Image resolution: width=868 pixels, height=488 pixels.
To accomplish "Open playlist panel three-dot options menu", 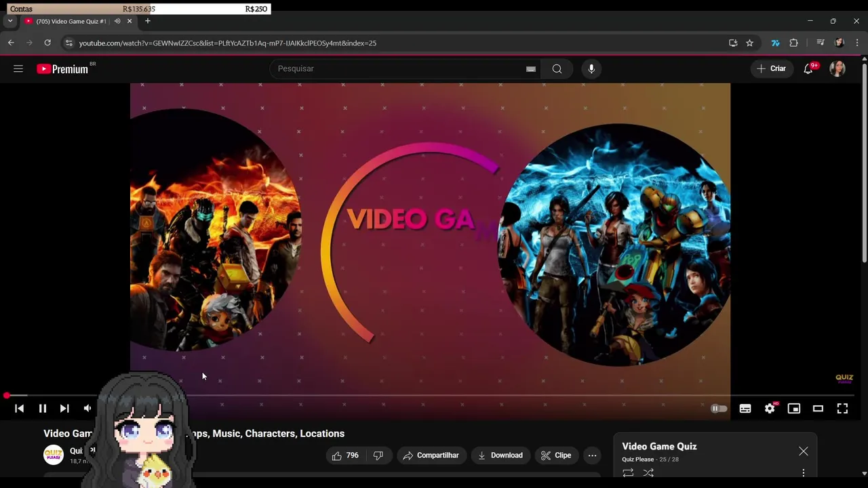I will click(x=804, y=473).
